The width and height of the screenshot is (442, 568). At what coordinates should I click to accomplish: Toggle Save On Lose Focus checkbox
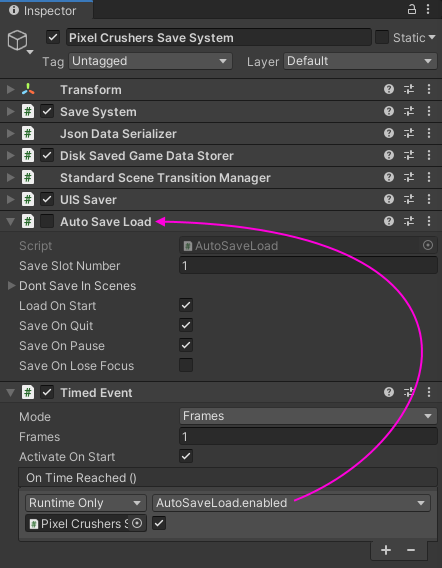point(186,365)
